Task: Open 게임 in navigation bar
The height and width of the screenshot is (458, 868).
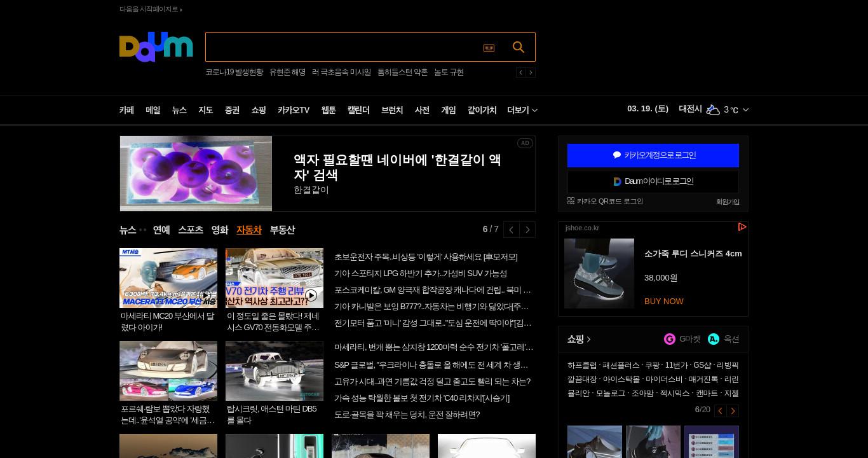Action: 449,110
